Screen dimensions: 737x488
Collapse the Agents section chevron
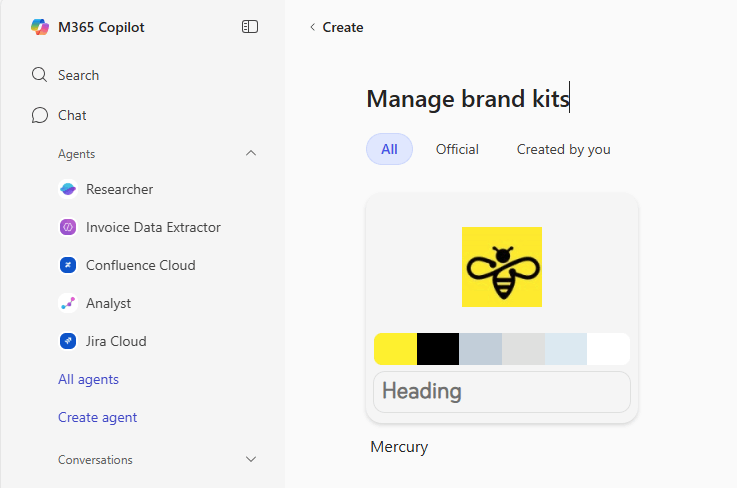tap(251, 153)
